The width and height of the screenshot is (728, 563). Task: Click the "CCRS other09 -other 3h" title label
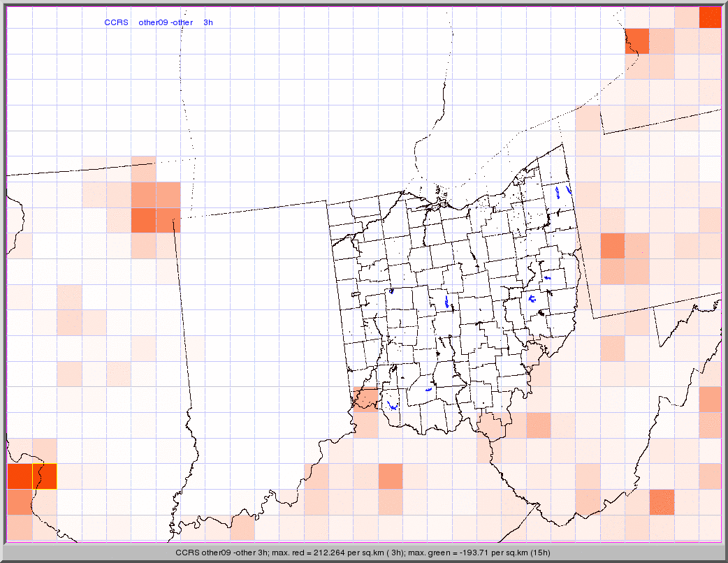(159, 22)
